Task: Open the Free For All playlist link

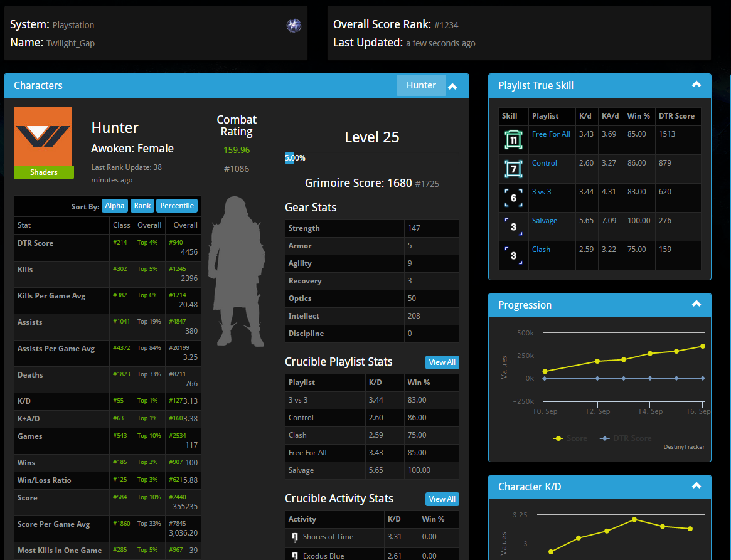Action: pos(550,134)
